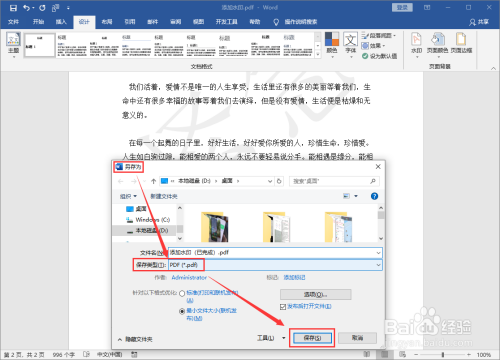Select Standard publishing optimize radio button
Viewport: 500px width, 360px height.
coord(182,294)
